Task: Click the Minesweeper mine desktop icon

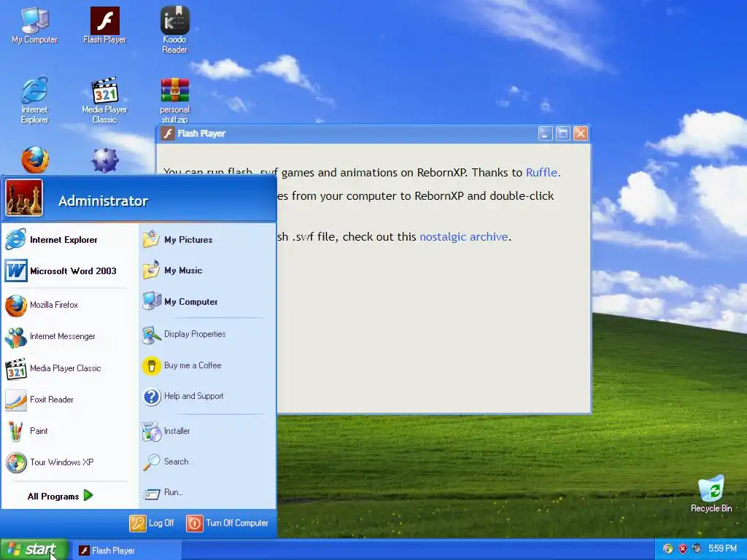Action: tap(105, 160)
